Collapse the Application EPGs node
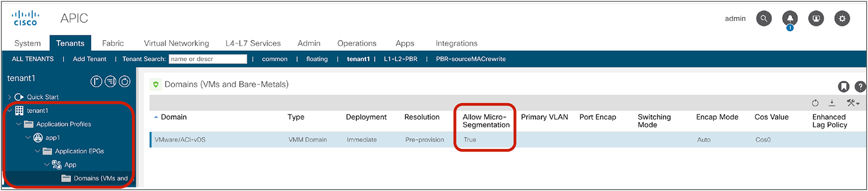Viewport: 868px width, 191px height. [37, 151]
